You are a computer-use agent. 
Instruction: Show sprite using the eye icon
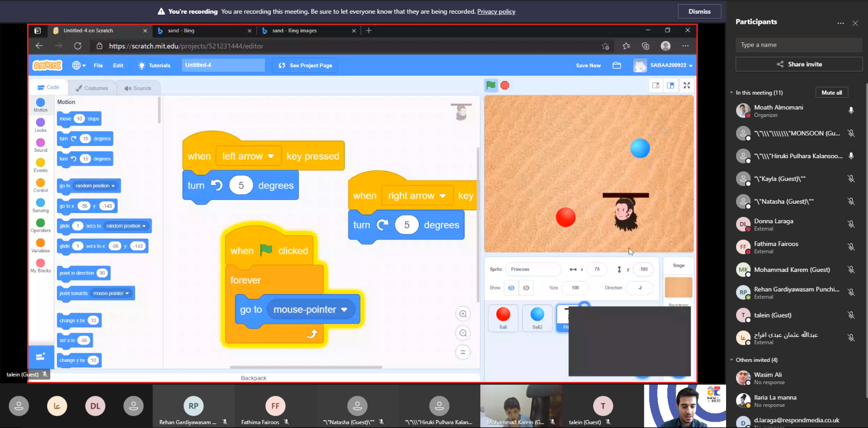coord(511,288)
